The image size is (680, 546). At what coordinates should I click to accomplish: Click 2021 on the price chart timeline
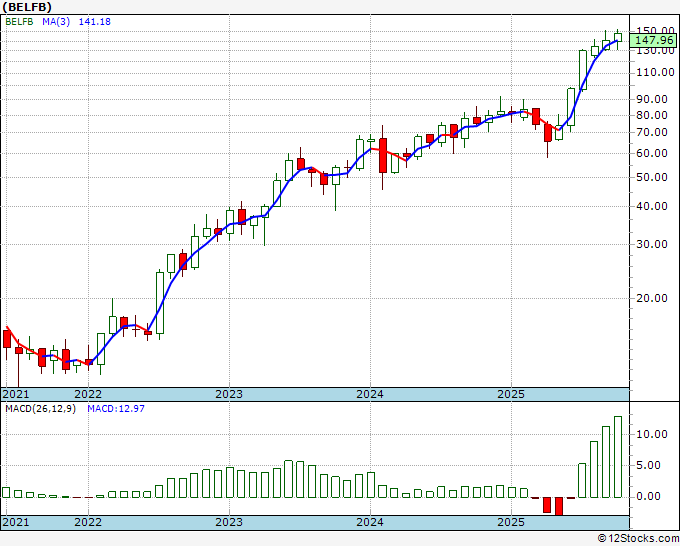pos(16,394)
